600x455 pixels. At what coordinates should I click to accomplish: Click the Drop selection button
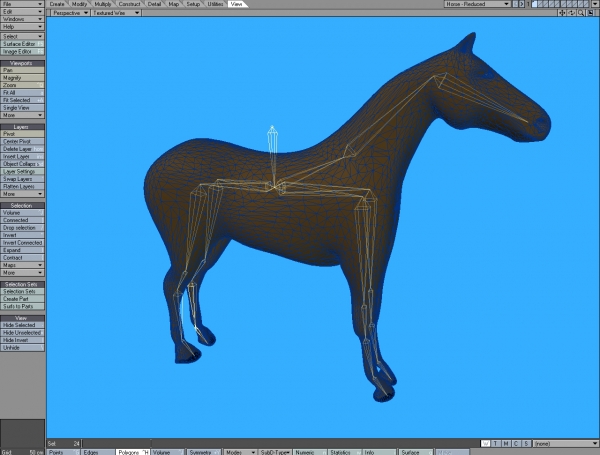point(22,228)
